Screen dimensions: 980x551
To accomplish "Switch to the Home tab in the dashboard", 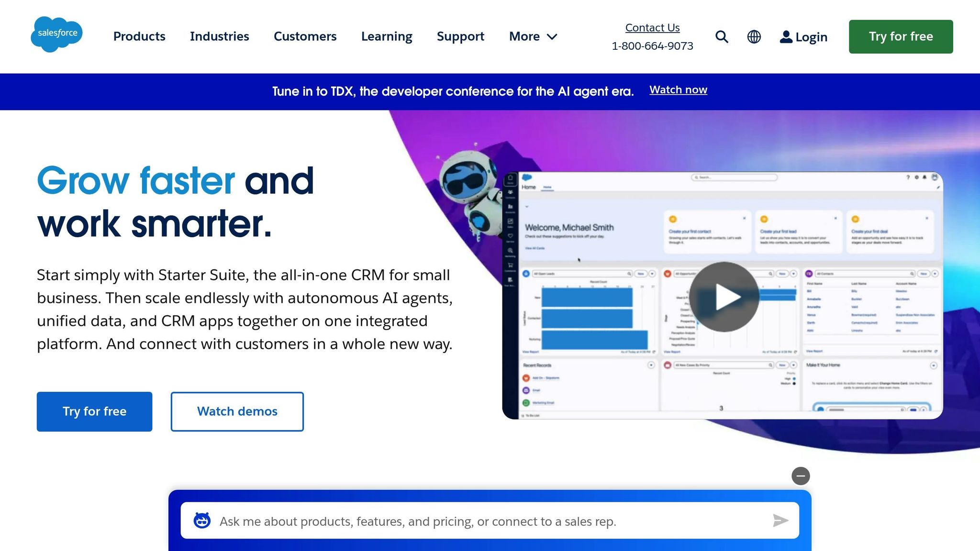I will point(548,187).
